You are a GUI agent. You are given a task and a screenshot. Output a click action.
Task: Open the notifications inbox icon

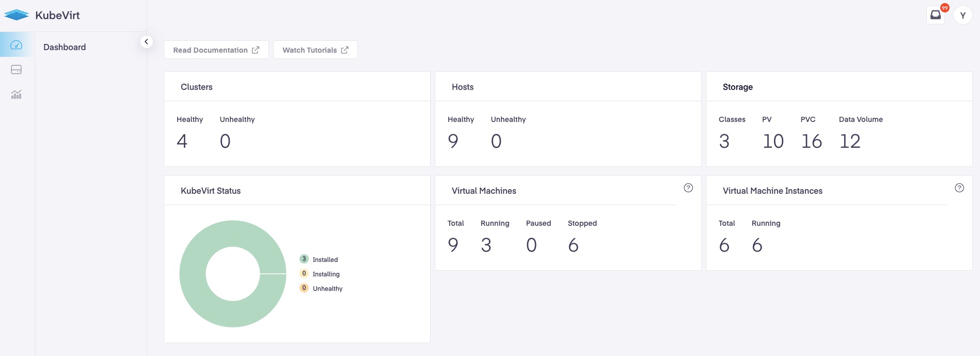point(936,15)
